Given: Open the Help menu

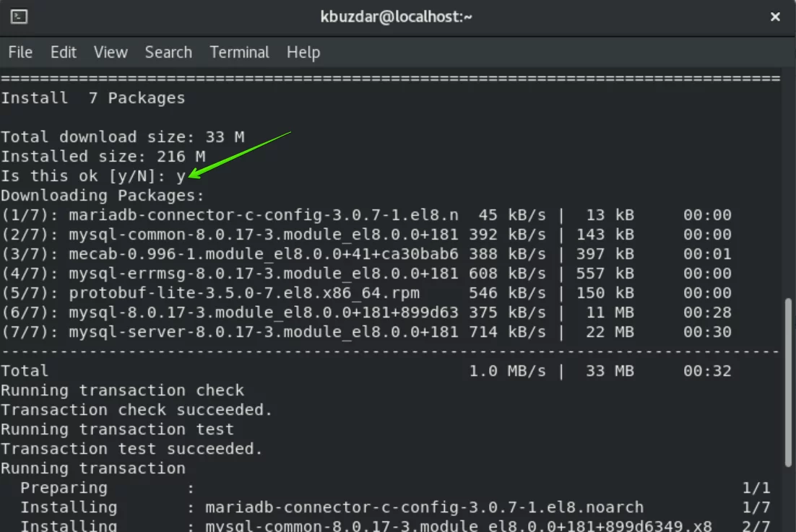Looking at the screenshot, I should (x=303, y=52).
